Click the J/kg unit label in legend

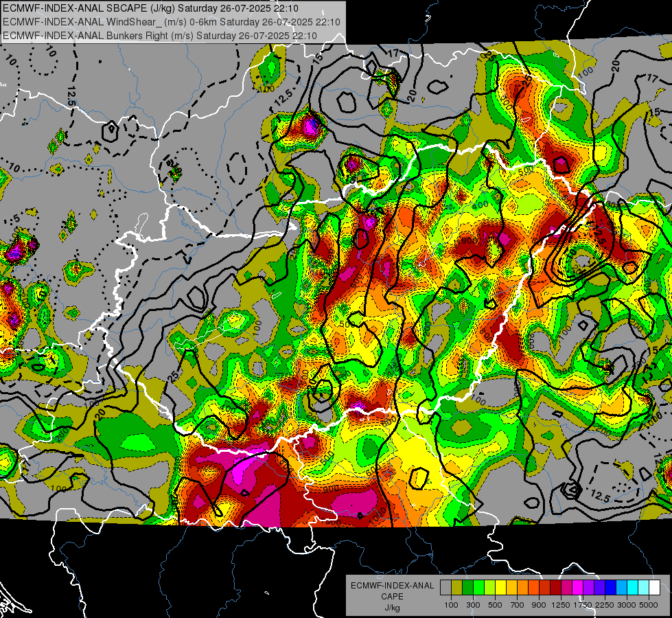[x=392, y=608]
